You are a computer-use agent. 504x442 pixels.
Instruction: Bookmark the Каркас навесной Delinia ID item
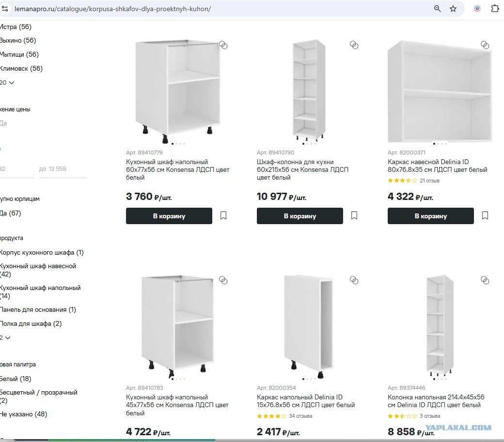click(x=485, y=215)
